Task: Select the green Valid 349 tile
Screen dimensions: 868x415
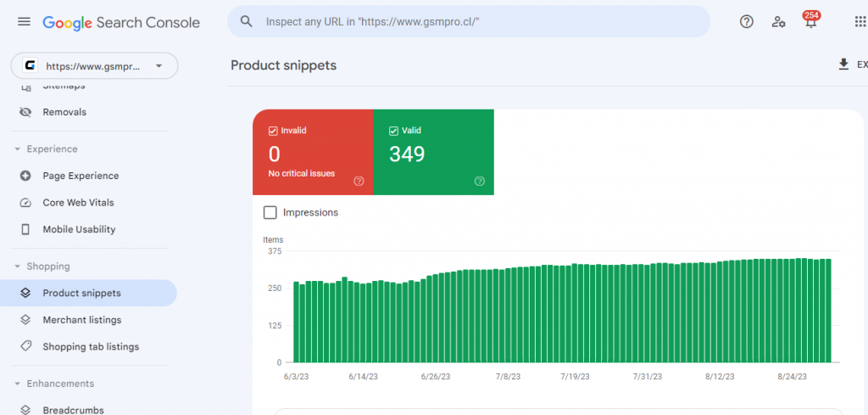Action: tap(433, 153)
